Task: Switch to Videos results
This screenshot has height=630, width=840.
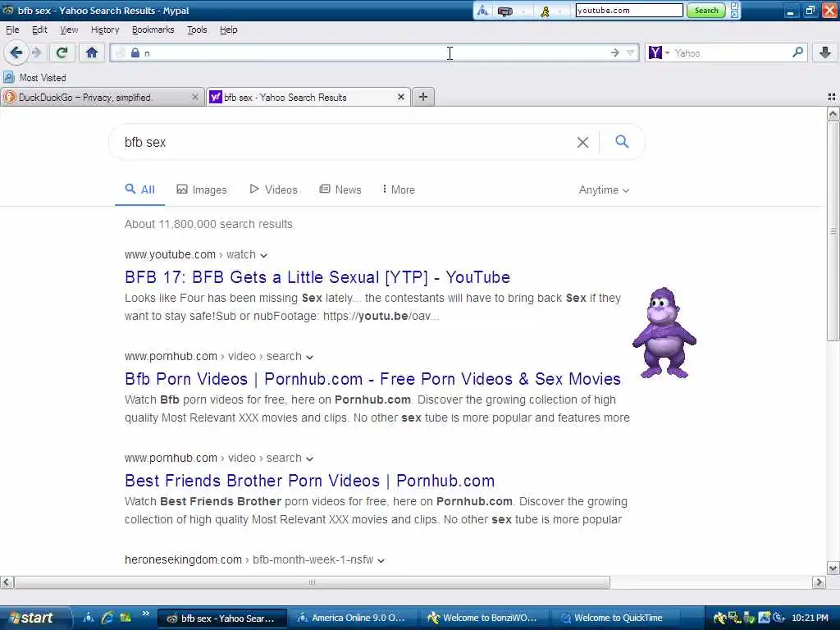Action: (274, 189)
